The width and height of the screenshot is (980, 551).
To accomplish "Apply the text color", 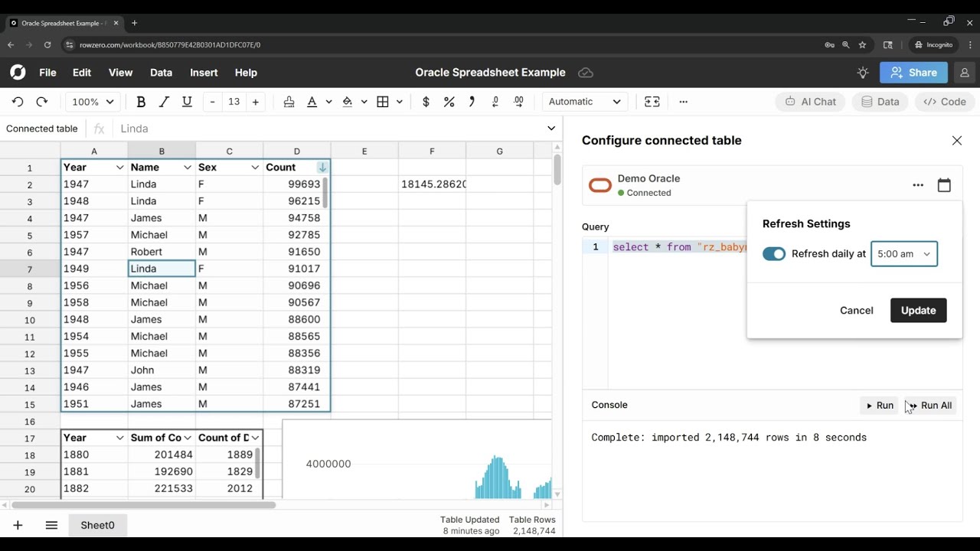I will pos(312,102).
